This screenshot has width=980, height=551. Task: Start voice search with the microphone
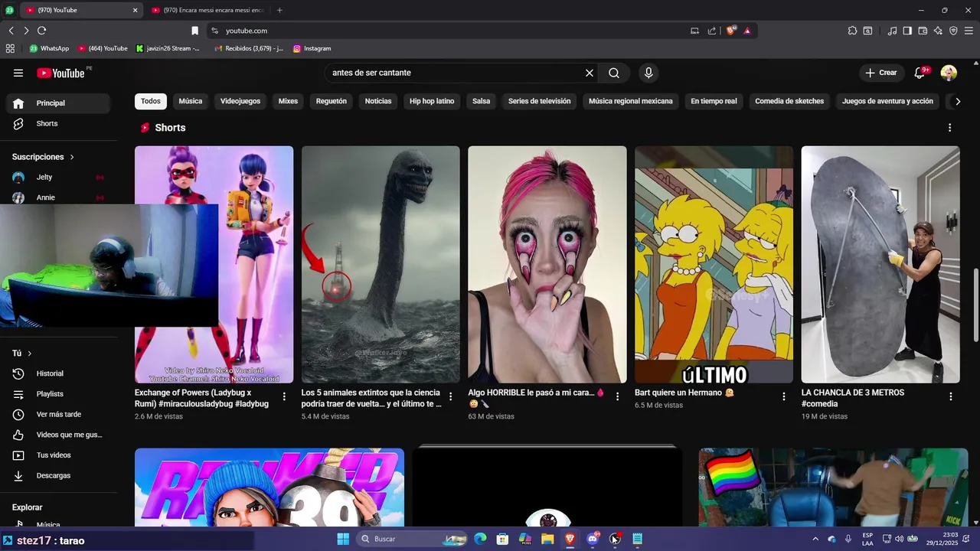pos(648,73)
